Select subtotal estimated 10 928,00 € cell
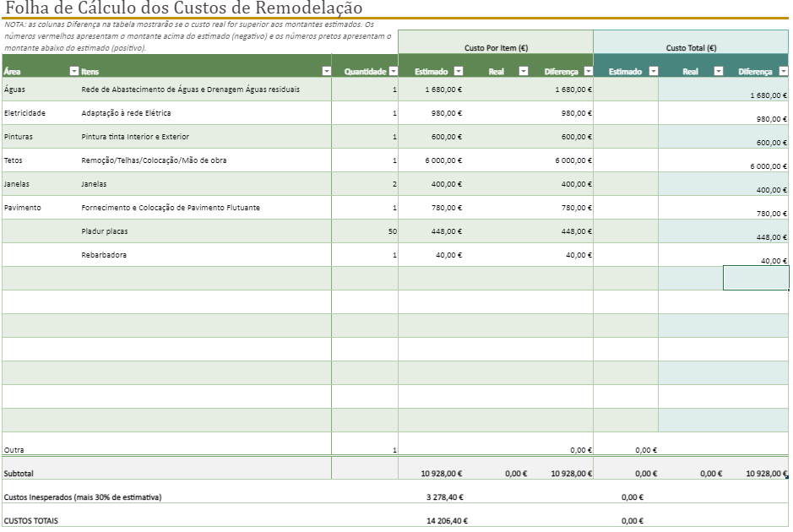 point(431,469)
